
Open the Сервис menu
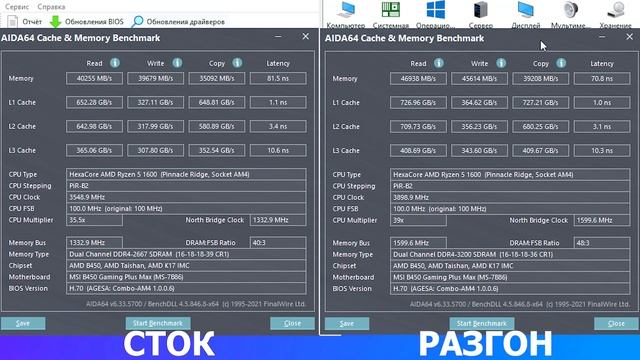(x=17, y=7)
